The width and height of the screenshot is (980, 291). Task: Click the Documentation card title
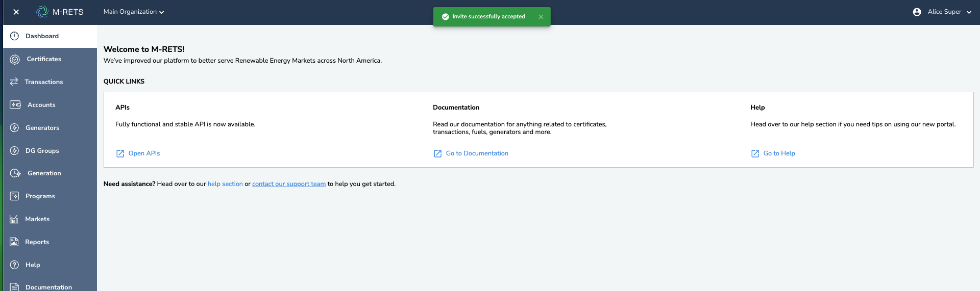pos(456,108)
